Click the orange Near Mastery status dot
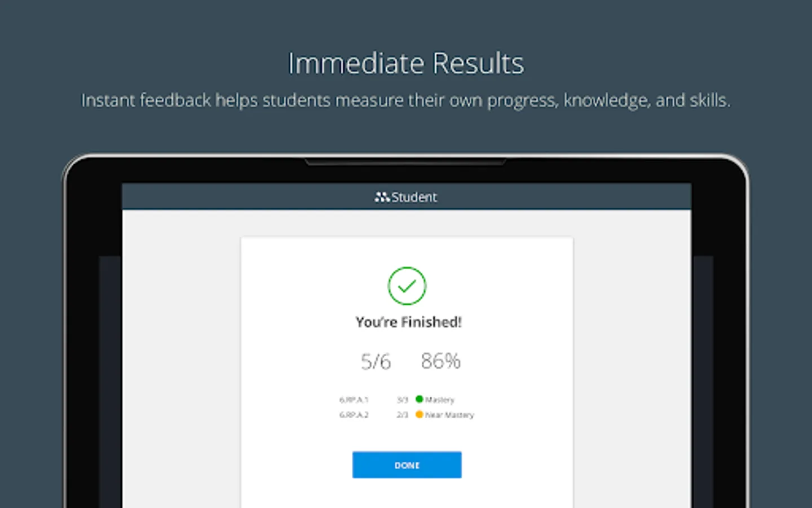 click(x=419, y=414)
